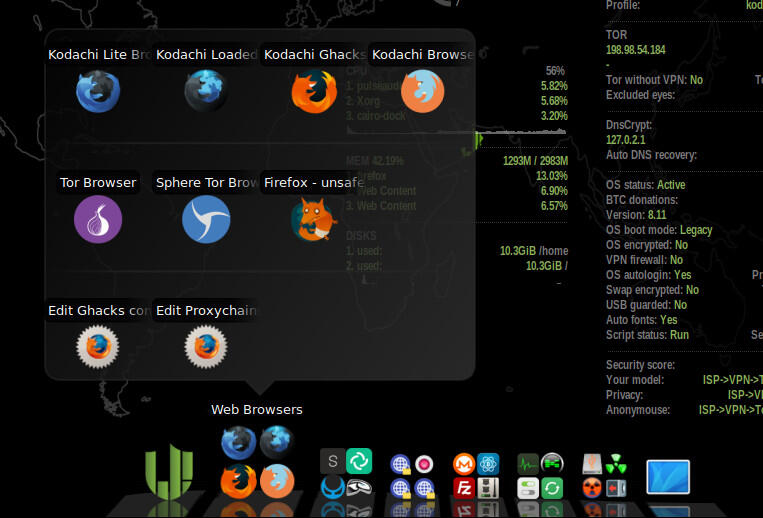This screenshot has width=763, height=518.
Task: Open dock stack with system monitor toggles
Action: (x=540, y=476)
